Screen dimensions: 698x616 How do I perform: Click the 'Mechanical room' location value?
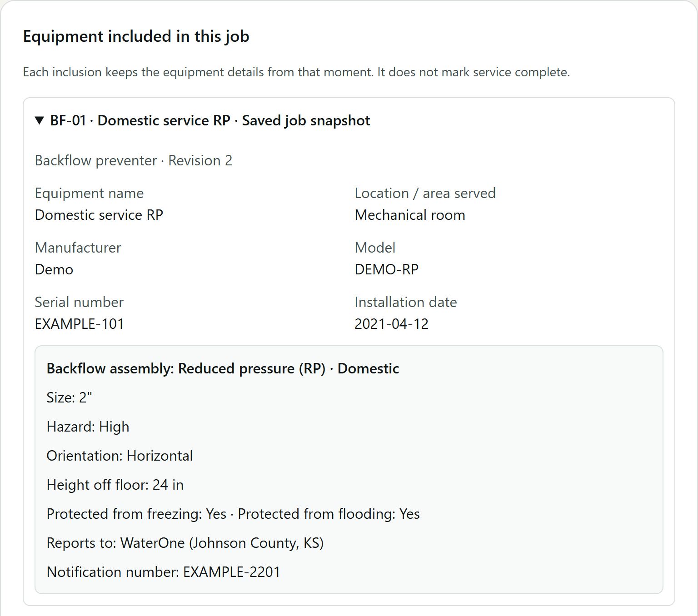point(410,215)
